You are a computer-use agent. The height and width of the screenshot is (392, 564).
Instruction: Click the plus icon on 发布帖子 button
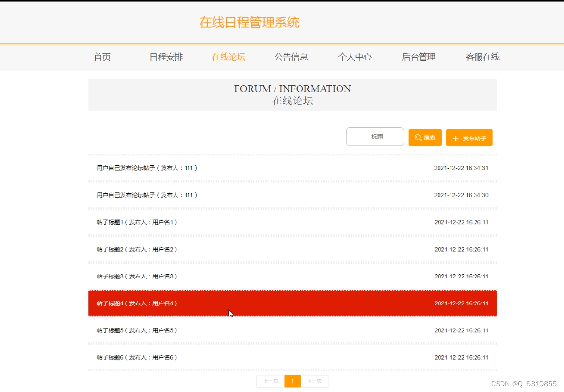[455, 138]
